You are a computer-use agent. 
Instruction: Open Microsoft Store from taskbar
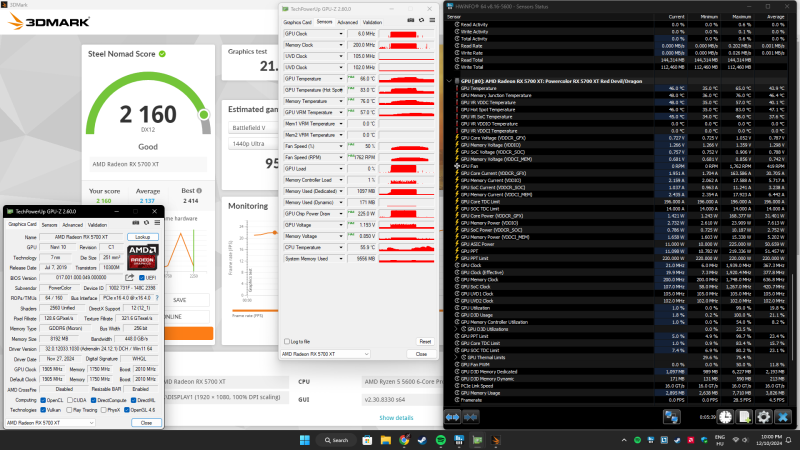point(367,440)
